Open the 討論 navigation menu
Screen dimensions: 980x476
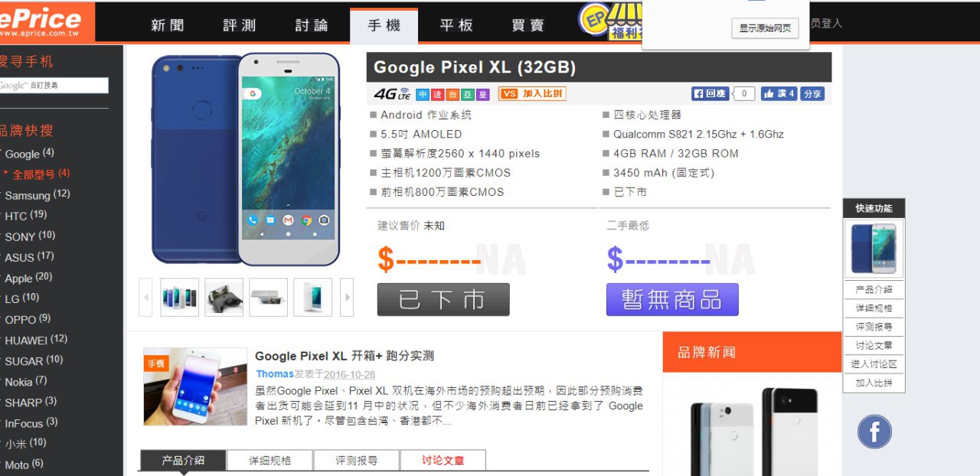point(312,25)
